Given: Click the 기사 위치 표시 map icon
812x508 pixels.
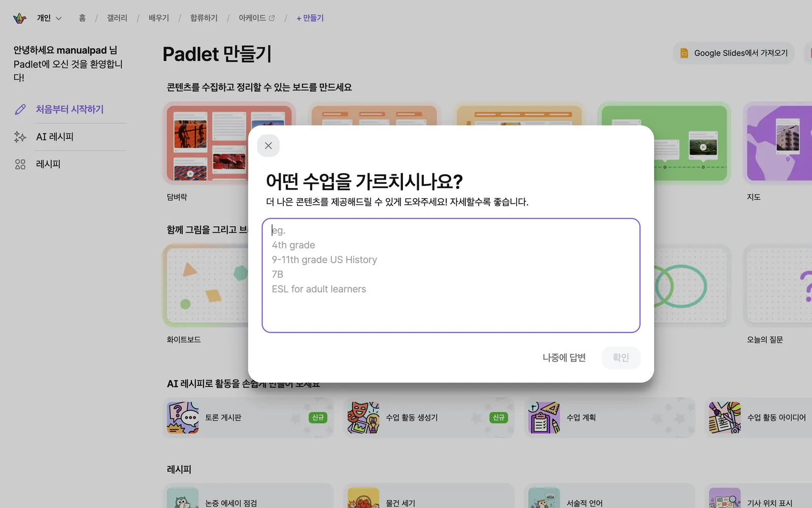Looking at the screenshot, I should [x=725, y=498].
